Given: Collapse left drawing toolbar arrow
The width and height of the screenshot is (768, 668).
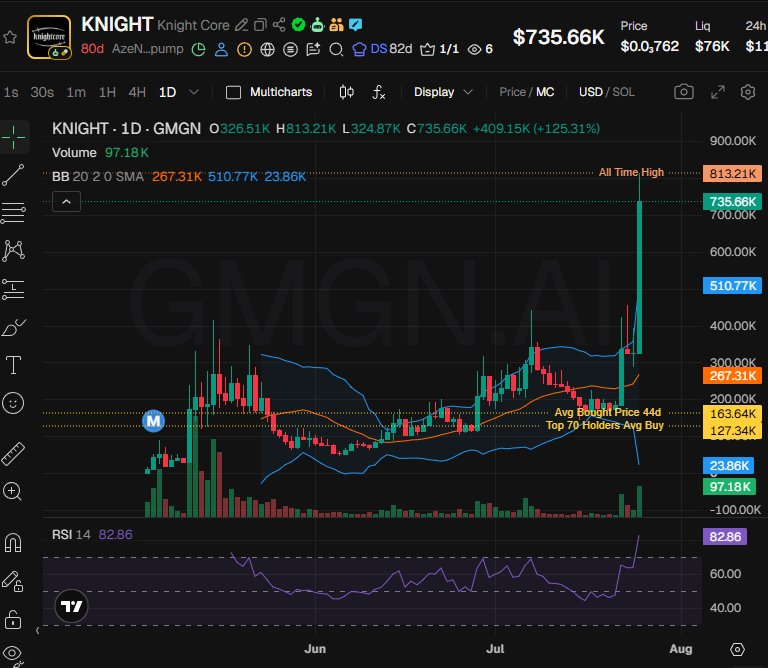Looking at the screenshot, I should (38, 631).
